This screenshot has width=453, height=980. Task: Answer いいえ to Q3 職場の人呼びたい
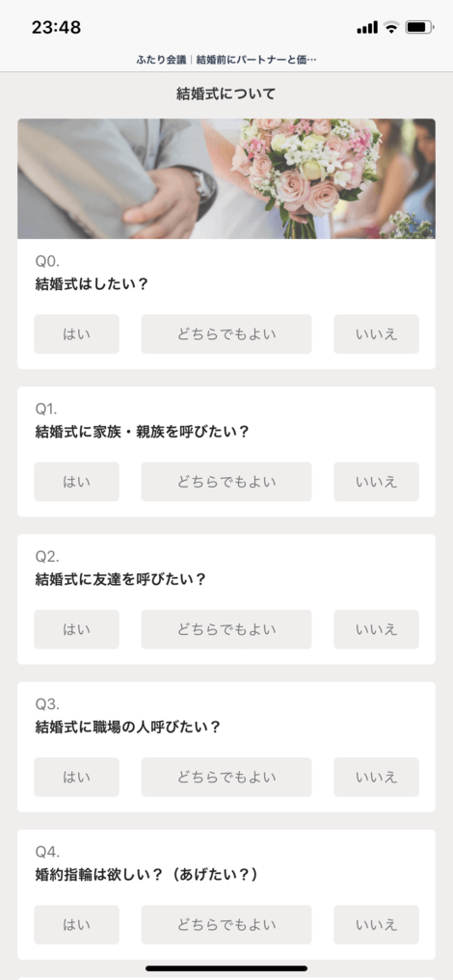[x=376, y=777]
